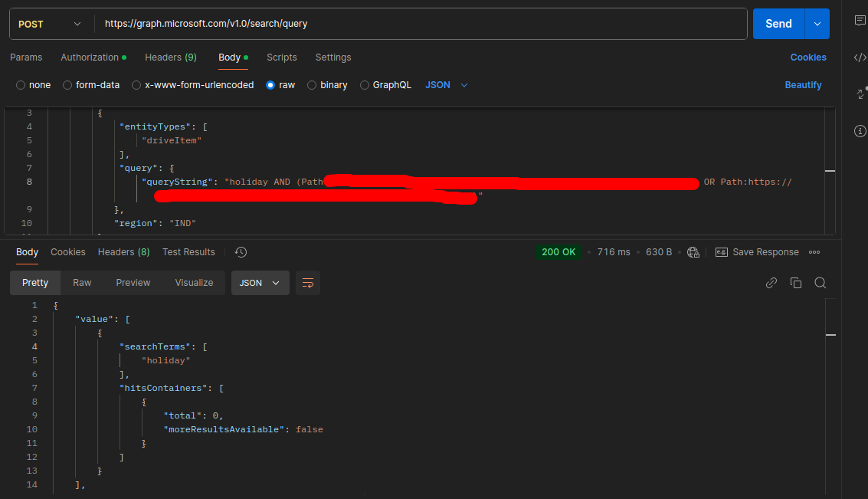Image resolution: width=868 pixels, height=499 pixels.
Task: Click the Beautify link
Action: tap(803, 85)
